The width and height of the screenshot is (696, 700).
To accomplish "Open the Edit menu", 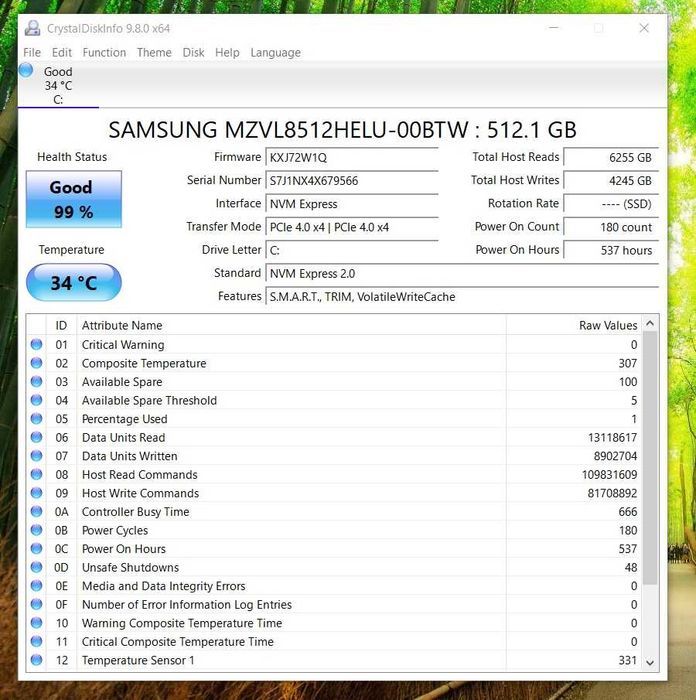I will [x=62, y=53].
